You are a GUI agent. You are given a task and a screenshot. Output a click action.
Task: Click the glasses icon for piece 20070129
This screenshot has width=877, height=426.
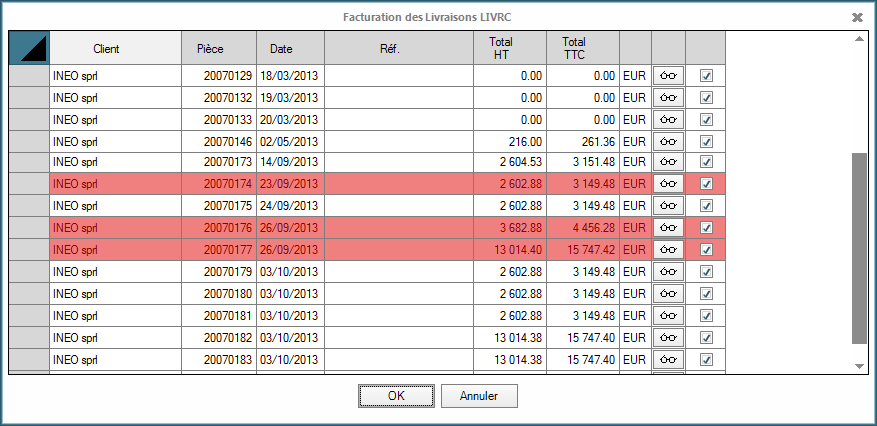(668, 75)
